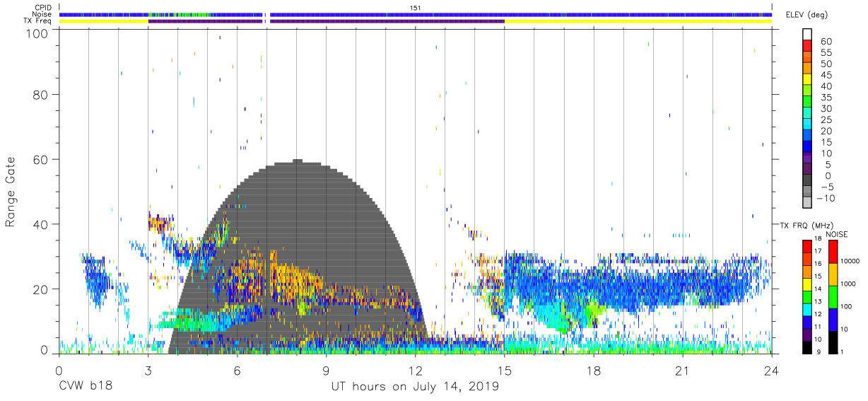Click the "60" tick on Range Gate axis

click(x=41, y=159)
